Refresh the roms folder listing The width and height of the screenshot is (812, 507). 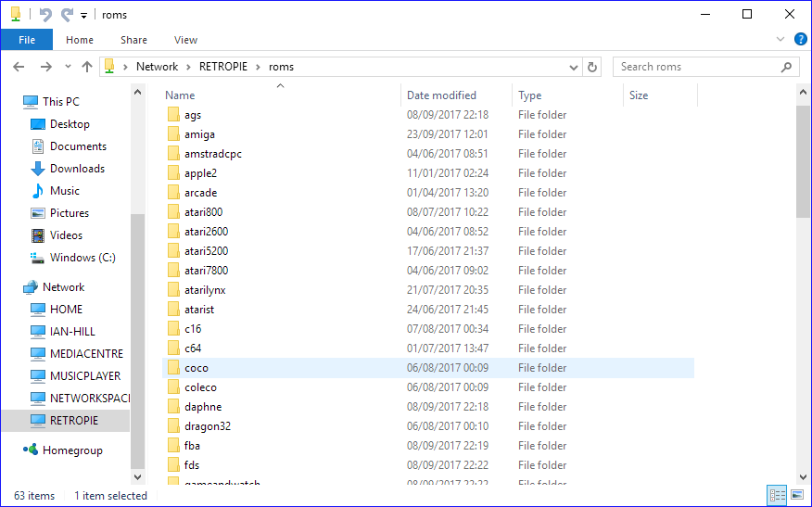pyautogui.click(x=593, y=67)
